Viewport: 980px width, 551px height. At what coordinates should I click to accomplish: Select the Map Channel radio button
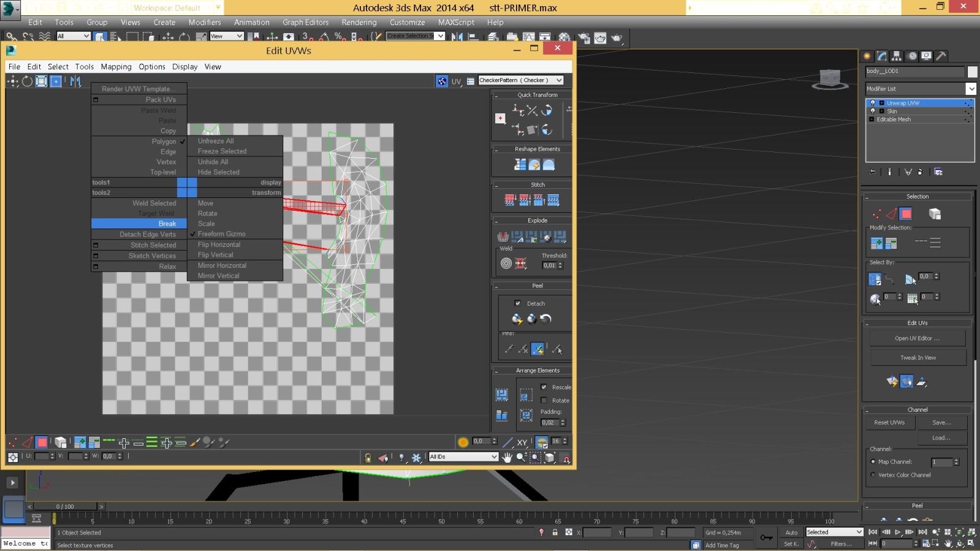pos(873,462)
